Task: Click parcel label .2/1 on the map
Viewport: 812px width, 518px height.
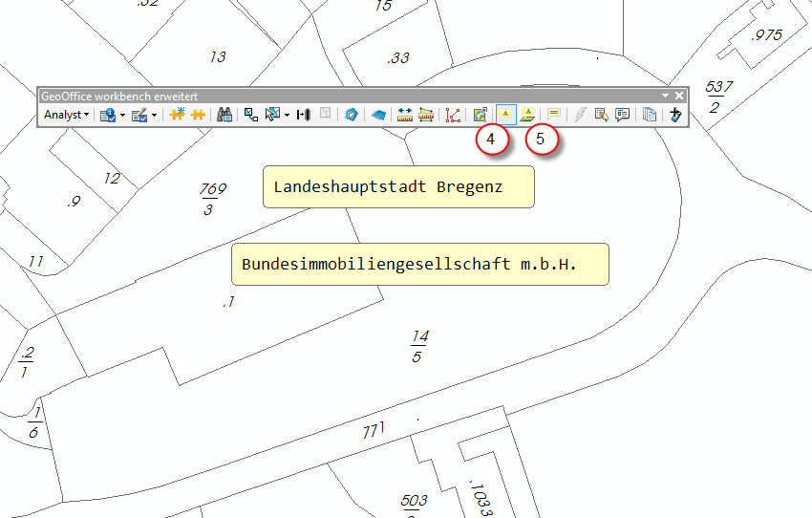Action: tap(26, 362)
